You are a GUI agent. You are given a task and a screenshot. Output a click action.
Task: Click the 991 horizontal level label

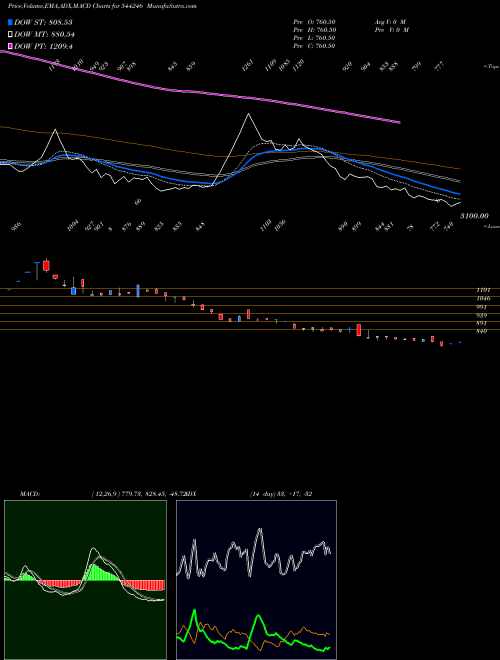(x=482, y=307)
